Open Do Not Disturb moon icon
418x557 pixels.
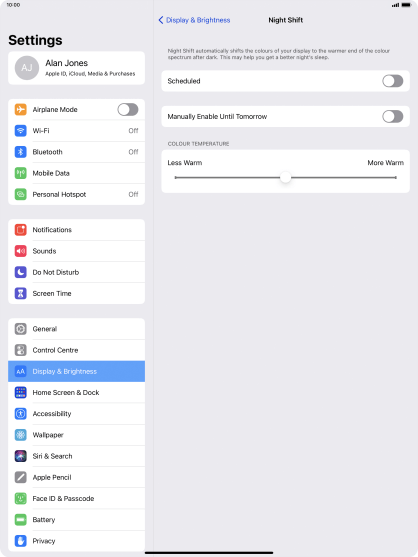(x=21, y=272)
